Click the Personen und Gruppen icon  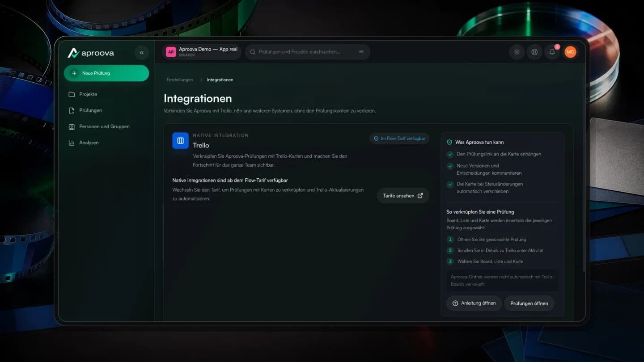(72, 126)
